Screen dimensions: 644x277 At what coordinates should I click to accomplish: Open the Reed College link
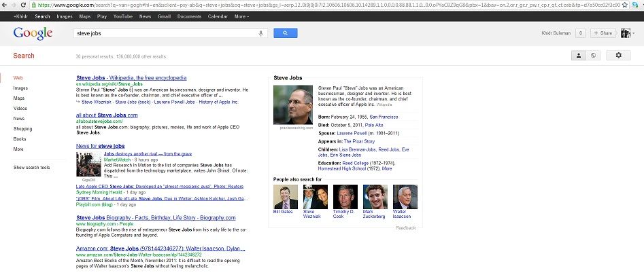pyautogui.click(x=355, y=163)
